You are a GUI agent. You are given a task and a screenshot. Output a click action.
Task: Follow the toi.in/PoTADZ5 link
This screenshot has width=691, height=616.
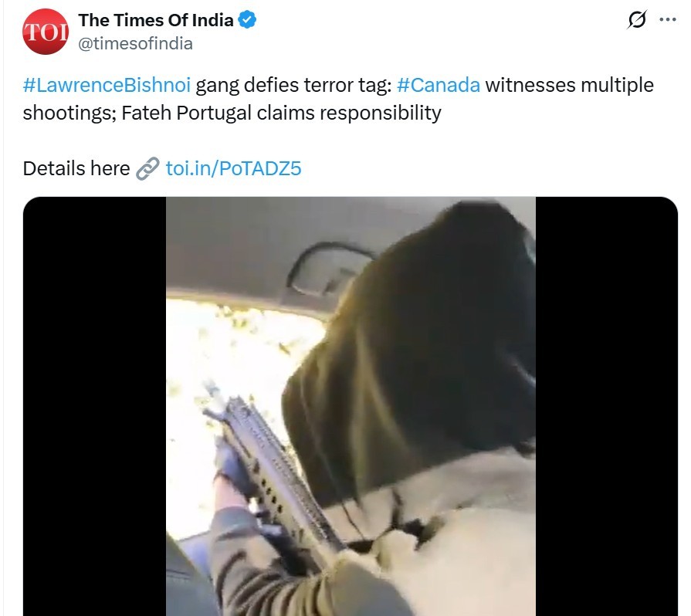coord(233,168)
